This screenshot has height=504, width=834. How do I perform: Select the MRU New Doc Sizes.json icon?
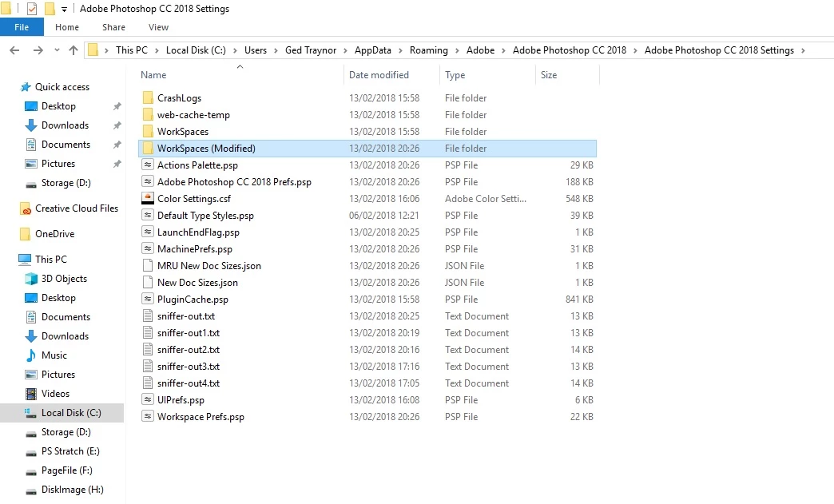click(x=148, y=265)
